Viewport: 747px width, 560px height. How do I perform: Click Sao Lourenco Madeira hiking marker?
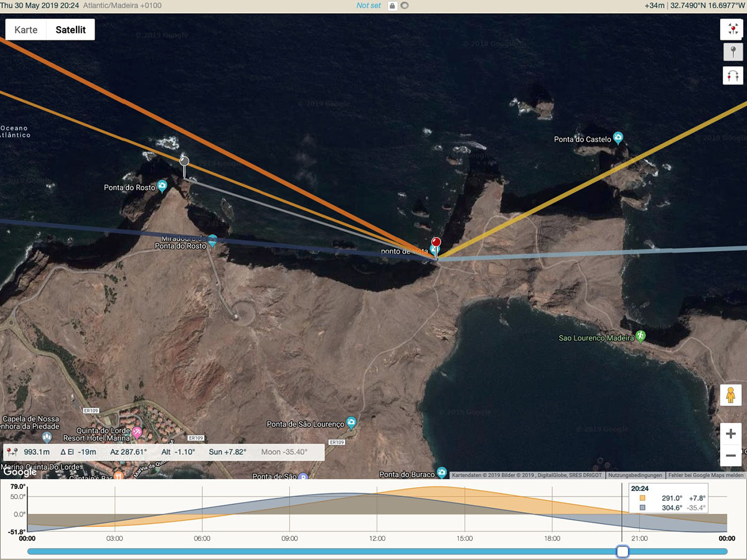click(x=641, y=336)
